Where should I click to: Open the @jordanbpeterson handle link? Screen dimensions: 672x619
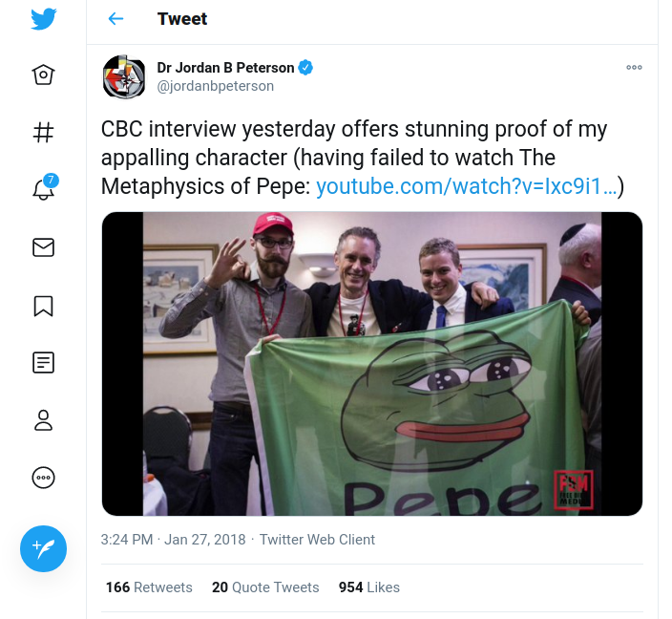click(215, 86)
